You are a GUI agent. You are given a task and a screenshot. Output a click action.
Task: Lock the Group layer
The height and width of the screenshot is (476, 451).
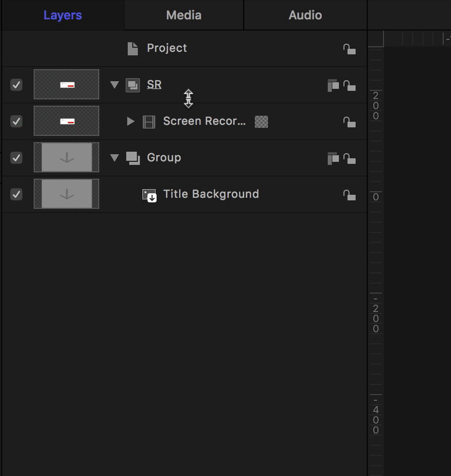click(349, 158)
